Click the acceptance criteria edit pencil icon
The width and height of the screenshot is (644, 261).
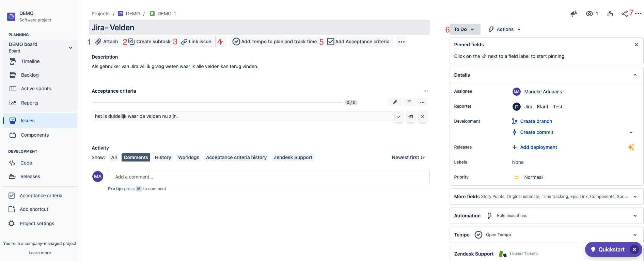[395, 102]
